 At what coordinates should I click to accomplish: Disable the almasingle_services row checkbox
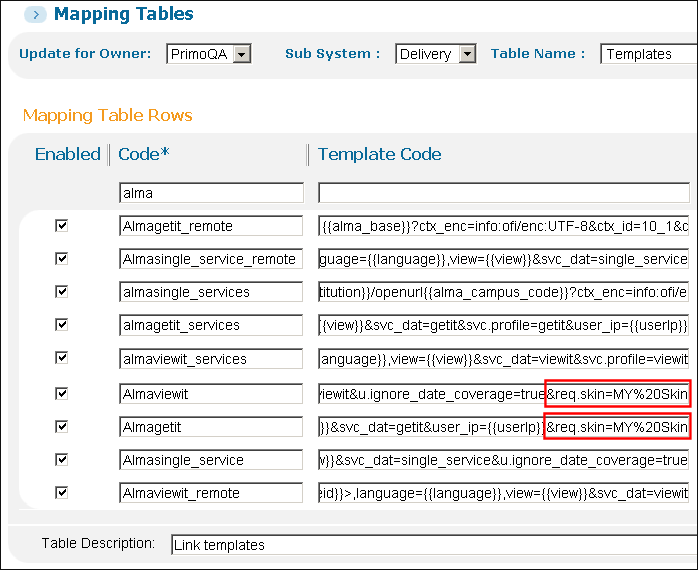tap(62, 292)
